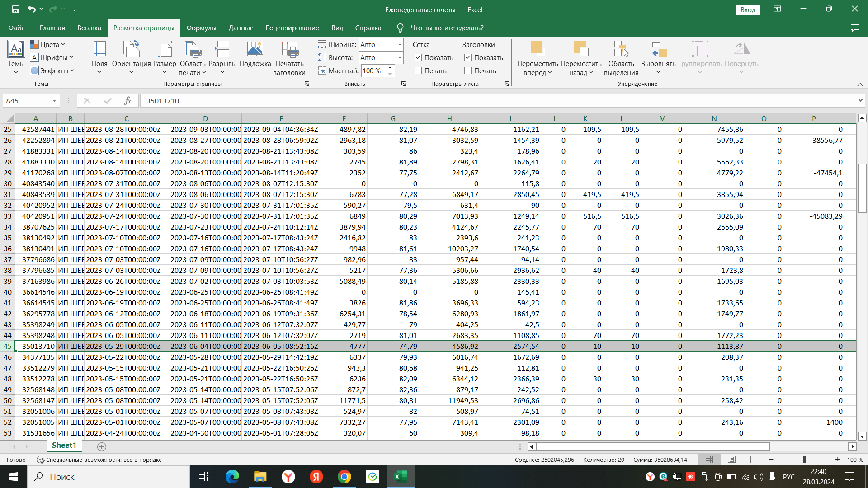Screen dimensions: 868x488
Task: Click the РУС language indicator
Action: (788, 477)
